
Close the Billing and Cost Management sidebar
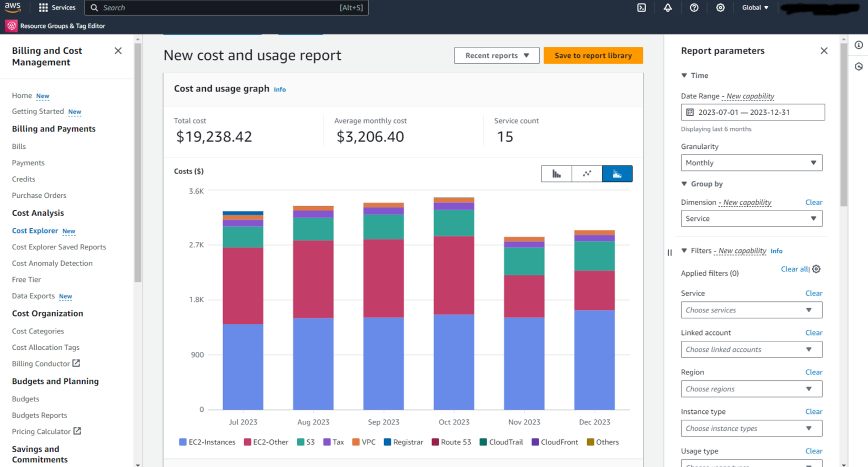pos(118,50)
